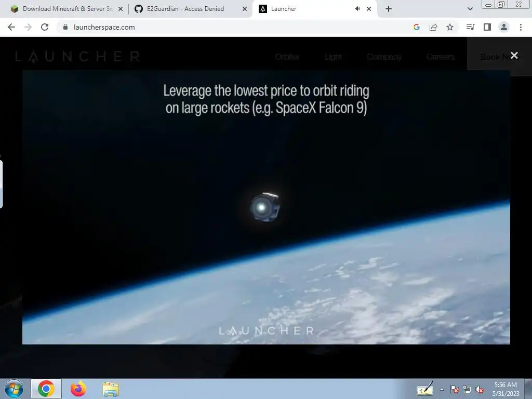This screenshot has height=399, width=532.
Task: Open Windows Explorer from the taskbar
Action: point(111,389)
